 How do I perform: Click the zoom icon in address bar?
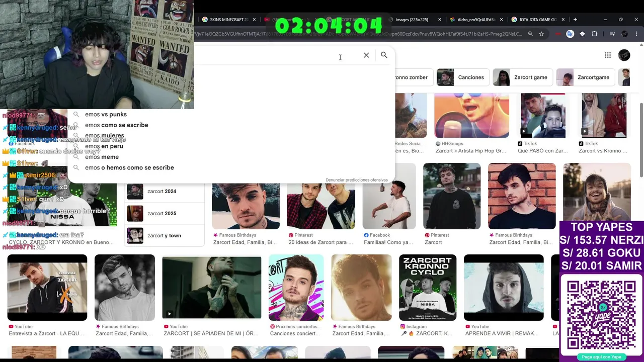(x=530, y=34)
